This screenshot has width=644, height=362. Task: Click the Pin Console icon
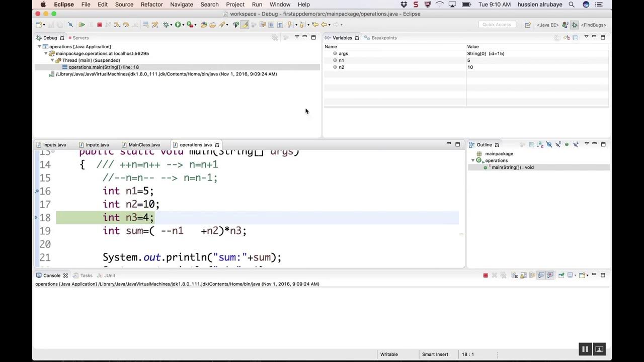click(561, 275)
